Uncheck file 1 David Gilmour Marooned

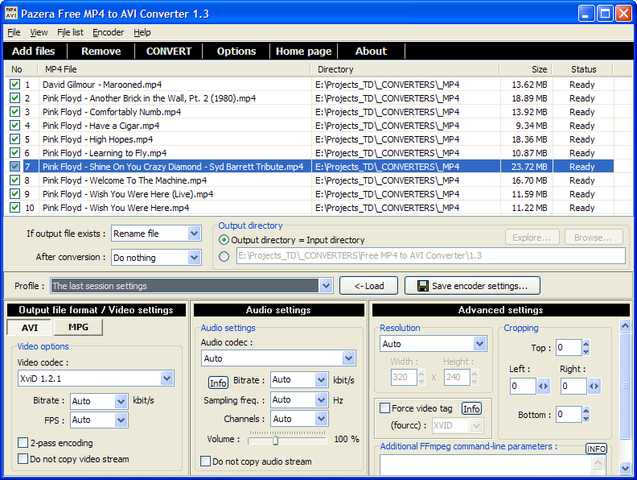click(15, 84)
